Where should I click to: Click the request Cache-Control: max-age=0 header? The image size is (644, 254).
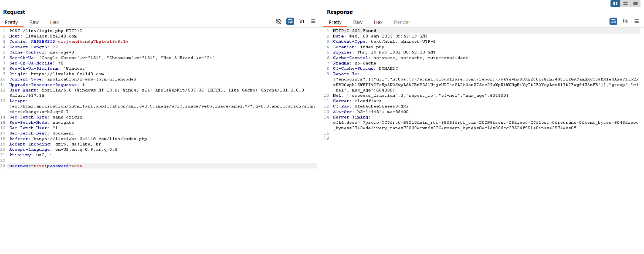41,52
